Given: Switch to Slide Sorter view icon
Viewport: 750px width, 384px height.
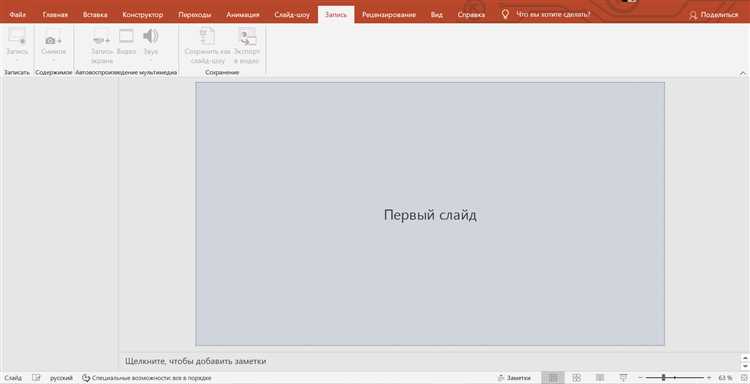Looking at the screenshot, I should coord(576,378).
